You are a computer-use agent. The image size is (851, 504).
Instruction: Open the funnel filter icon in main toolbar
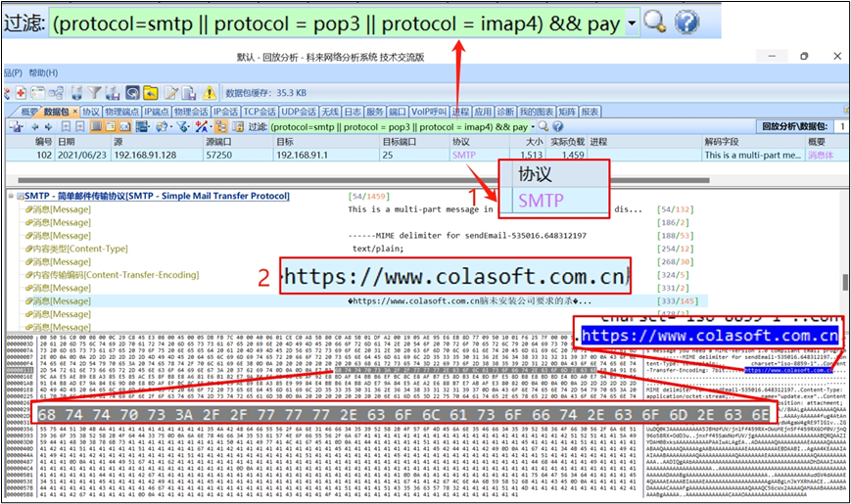(x=94, y=92)
